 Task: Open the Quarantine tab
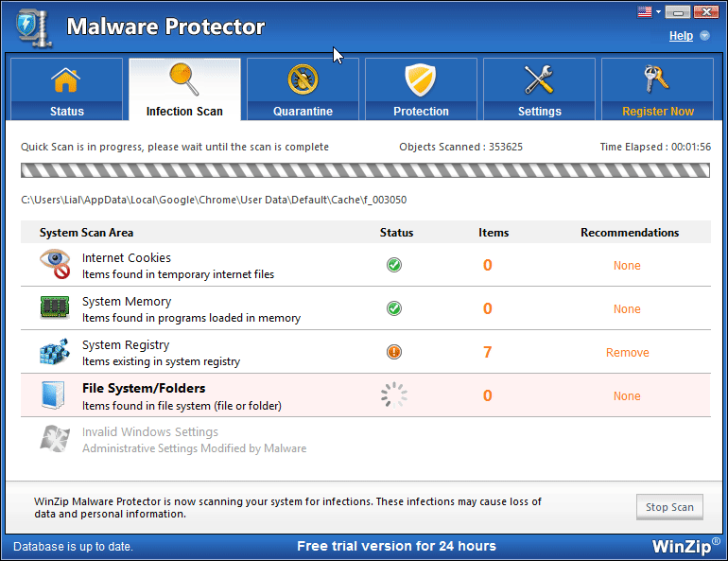coord(303,89)
